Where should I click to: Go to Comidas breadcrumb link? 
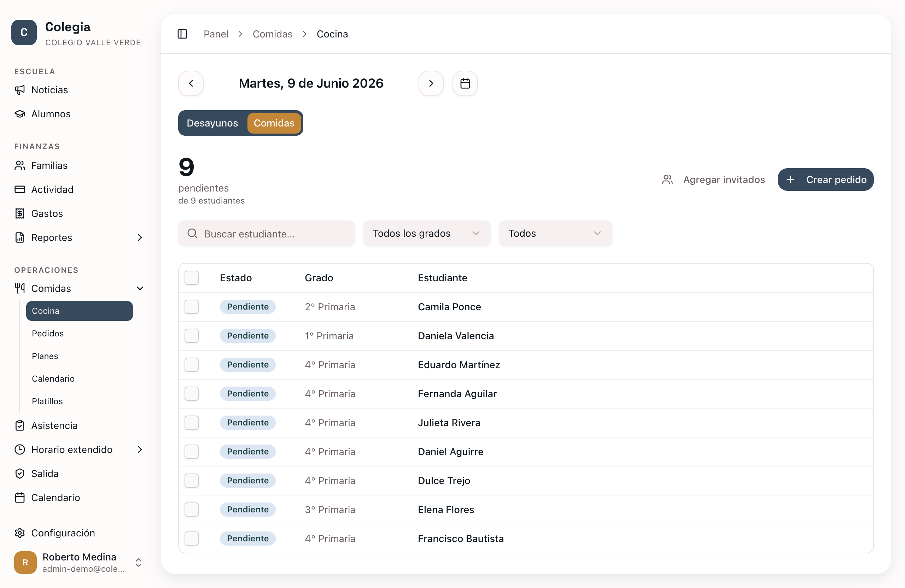click(272, 34)
